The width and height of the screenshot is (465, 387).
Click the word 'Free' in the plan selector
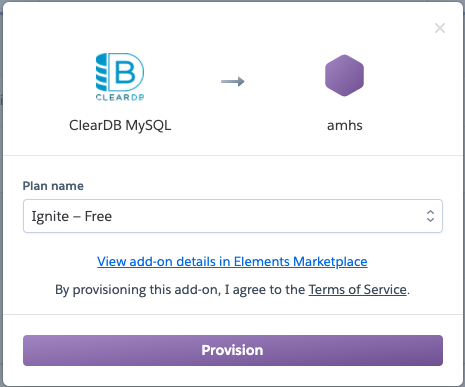tap(98, 216)
